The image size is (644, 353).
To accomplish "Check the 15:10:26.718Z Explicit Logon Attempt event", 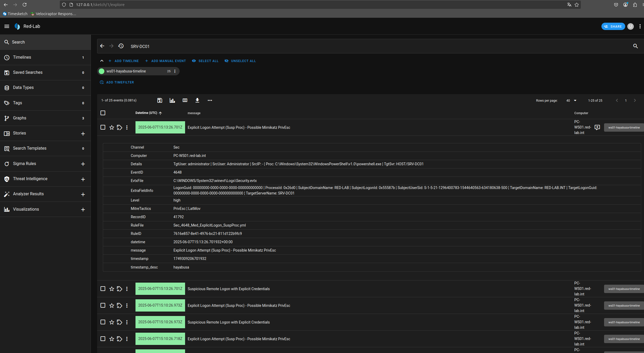I will [103, 339].
